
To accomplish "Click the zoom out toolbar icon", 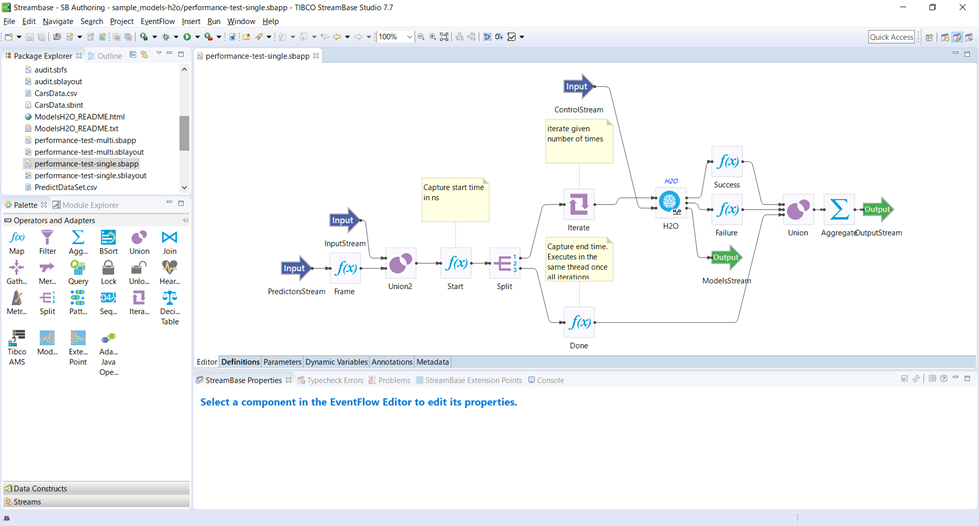I will click(x=421, y=37).
